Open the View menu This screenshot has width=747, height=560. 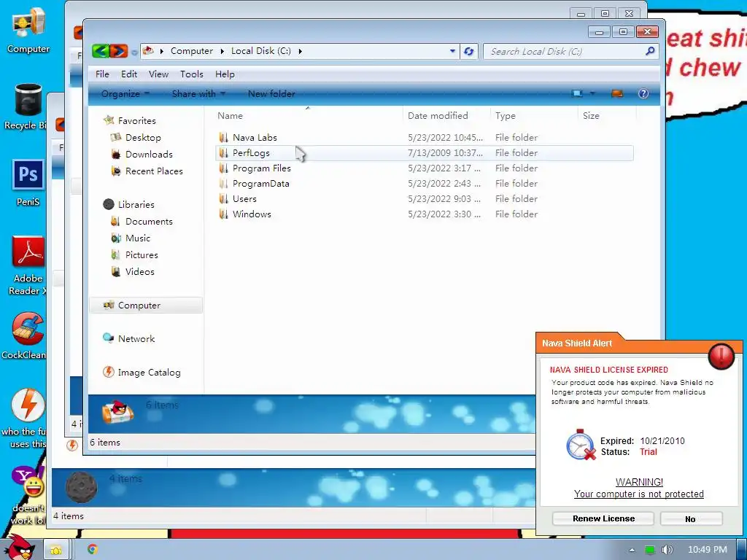click(x=158, y=74)
